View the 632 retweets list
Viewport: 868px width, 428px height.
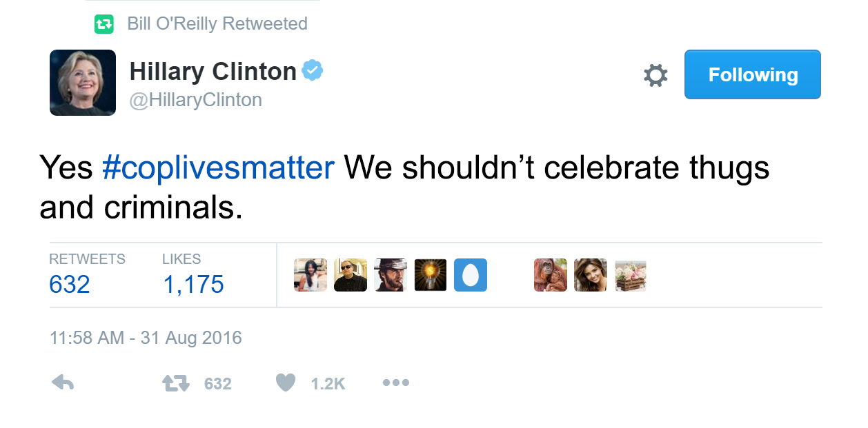point(70,283)
